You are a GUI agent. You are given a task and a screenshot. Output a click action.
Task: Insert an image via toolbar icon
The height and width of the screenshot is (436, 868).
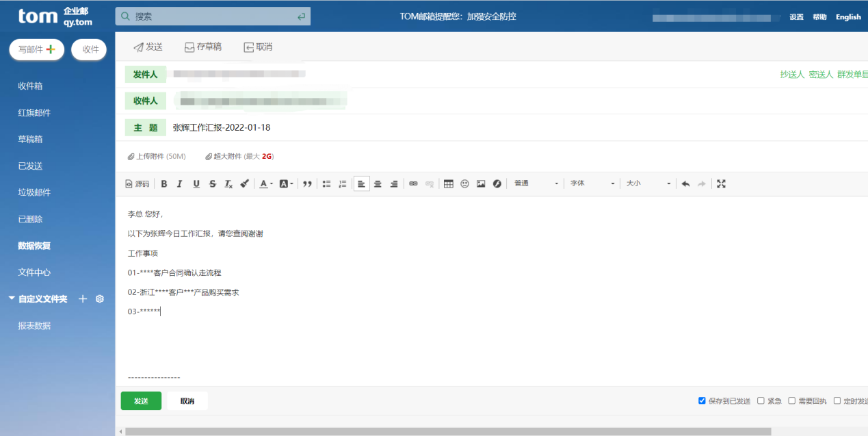click(481, 183)
